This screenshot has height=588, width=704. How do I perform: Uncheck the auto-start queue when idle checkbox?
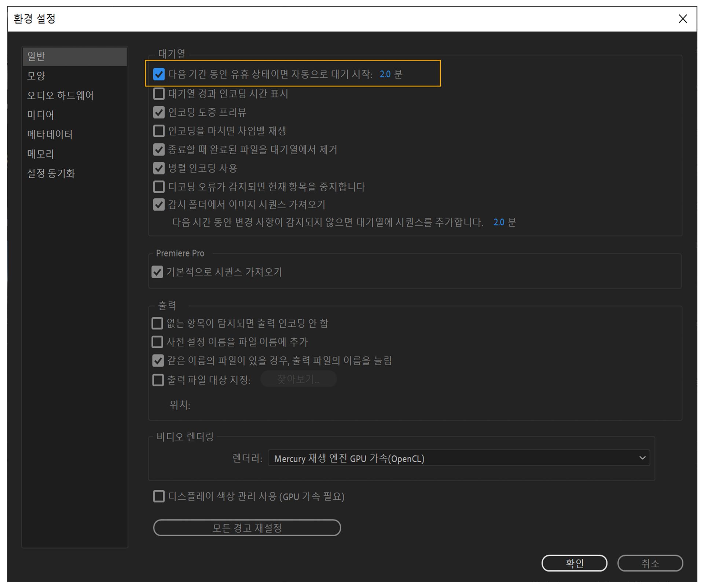point(159,74)
